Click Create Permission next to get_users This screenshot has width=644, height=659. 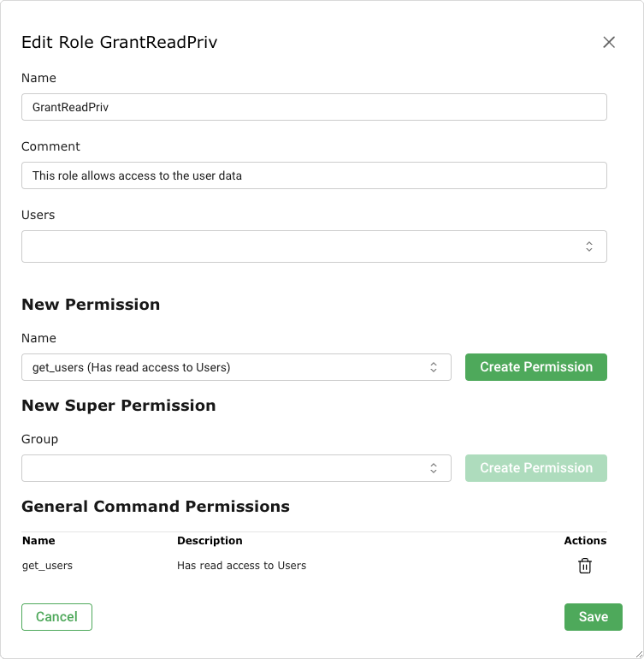[x=536, y=367]
